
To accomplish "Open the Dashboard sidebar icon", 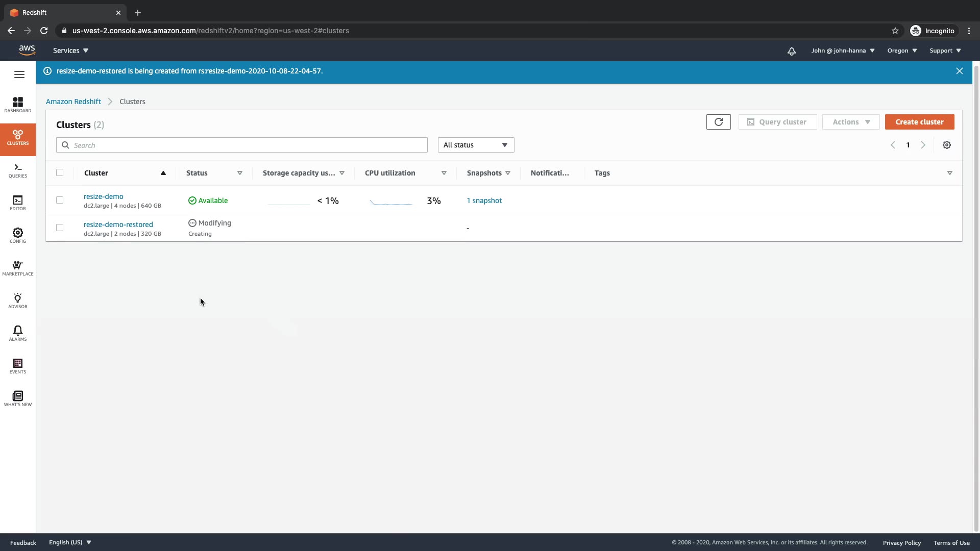I will 18,105.
